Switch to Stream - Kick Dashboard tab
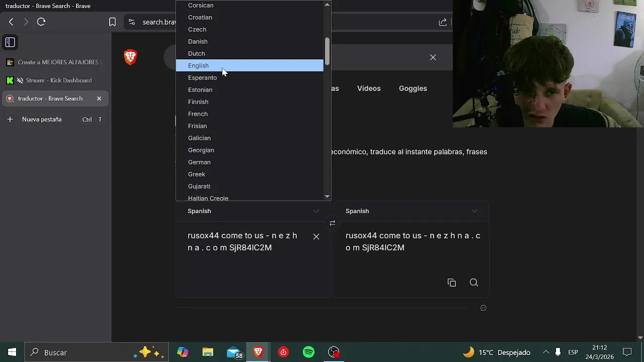644x362 pixels. pos(55,80)
